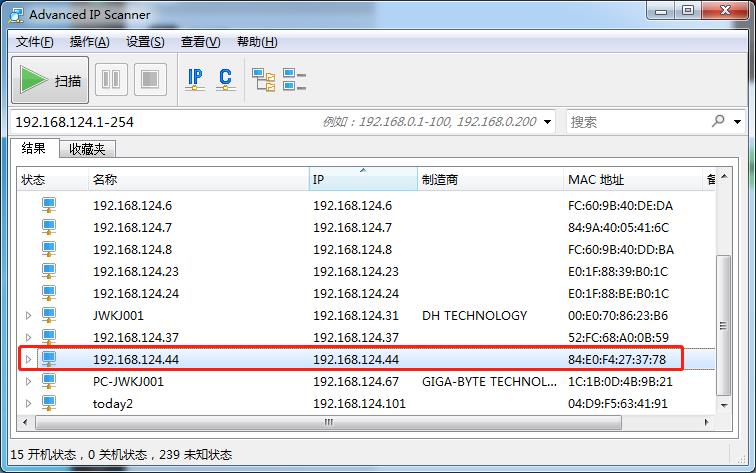Open the 设置(S) menu
756x473 pixels.
145,42
